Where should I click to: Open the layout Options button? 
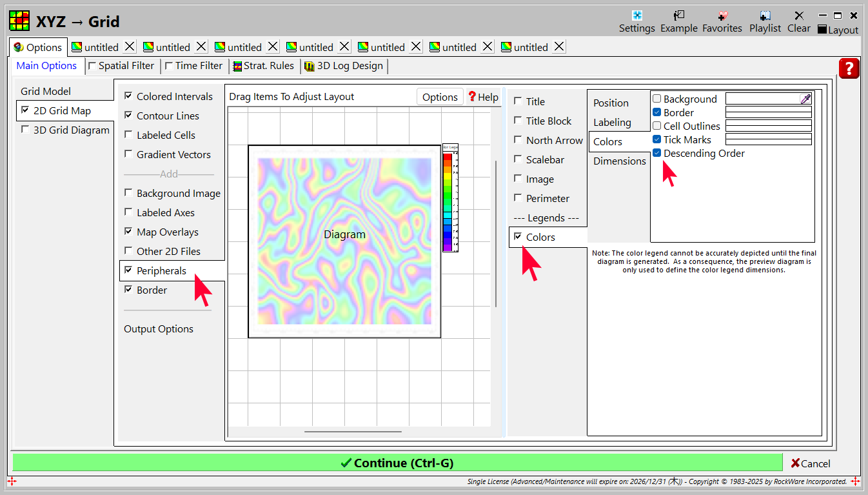pos(440,97)
